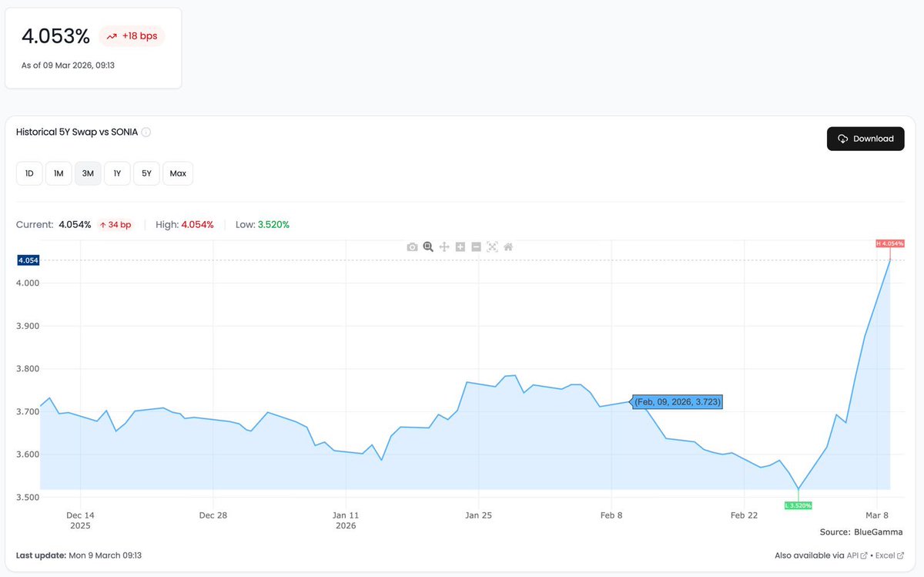Click the As of 09 Mar 2026 text
924x577 pixels.
point(69,65)
